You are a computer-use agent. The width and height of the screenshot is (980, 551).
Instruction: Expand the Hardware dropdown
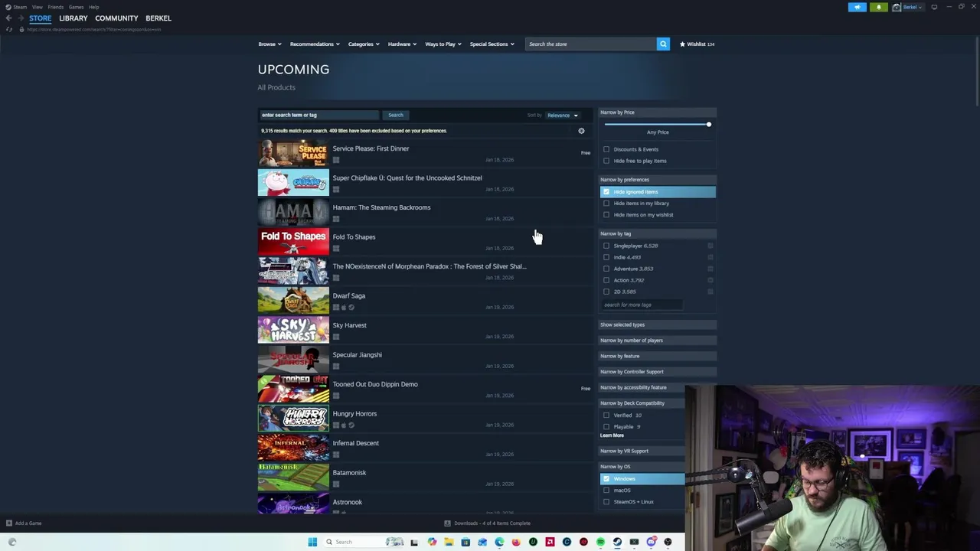click(402, 44)
